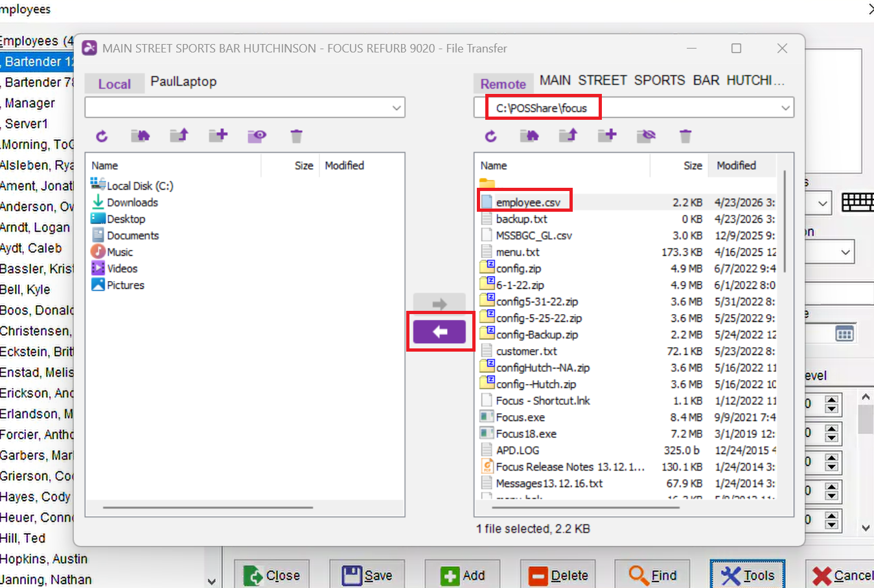
Task: Click the Find button
Action: (653, 575)
